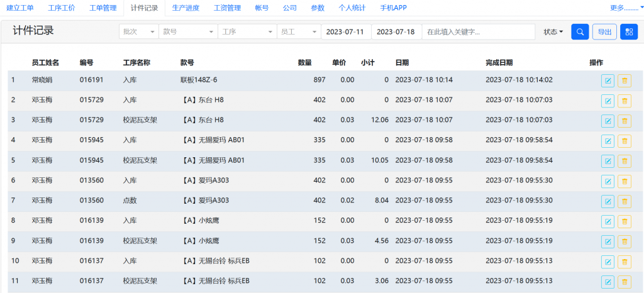Expand the 批次 dropdown filter

pyautogui.click(x=139, y=31)
